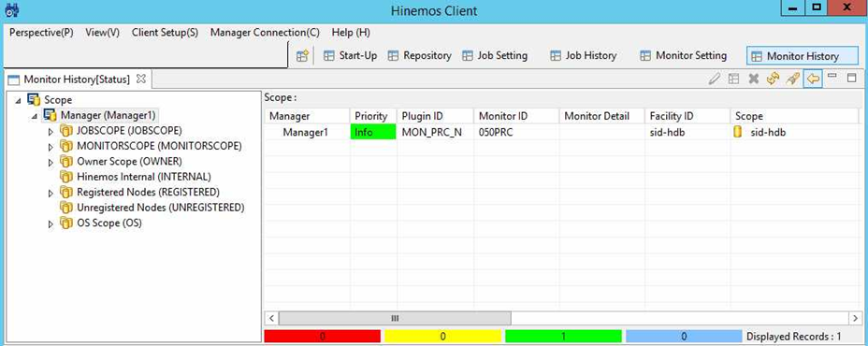
Task: Expand the JOBSCOPE tree node
Action: [x=51, y=131]
